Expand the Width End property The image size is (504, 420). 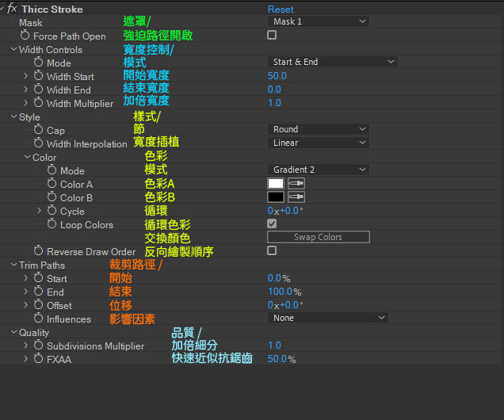coord(25,90)
